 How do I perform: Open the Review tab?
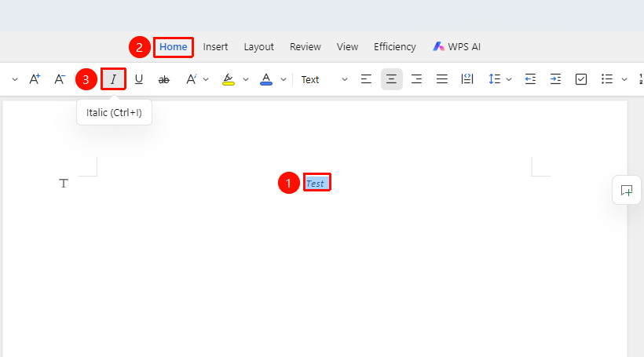point(306,47)
